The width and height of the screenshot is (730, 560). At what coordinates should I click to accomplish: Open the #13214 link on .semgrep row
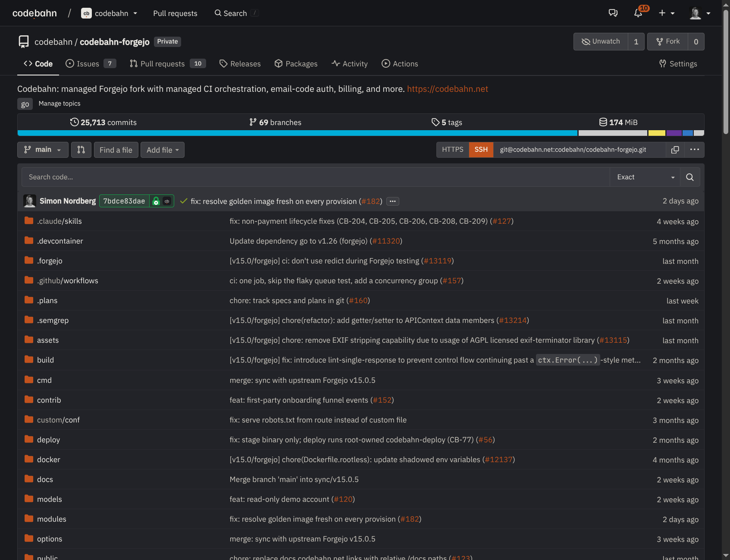tap(513, 320)
